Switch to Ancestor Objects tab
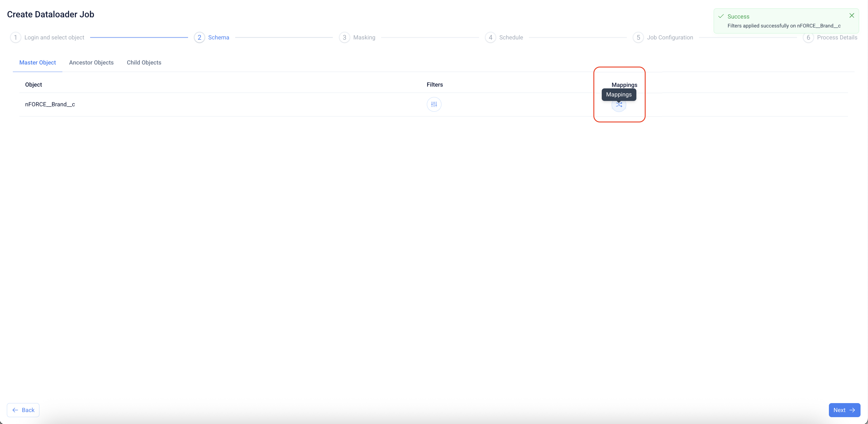The width and height of the screenshot is (868, 424). tap(91, 62)
